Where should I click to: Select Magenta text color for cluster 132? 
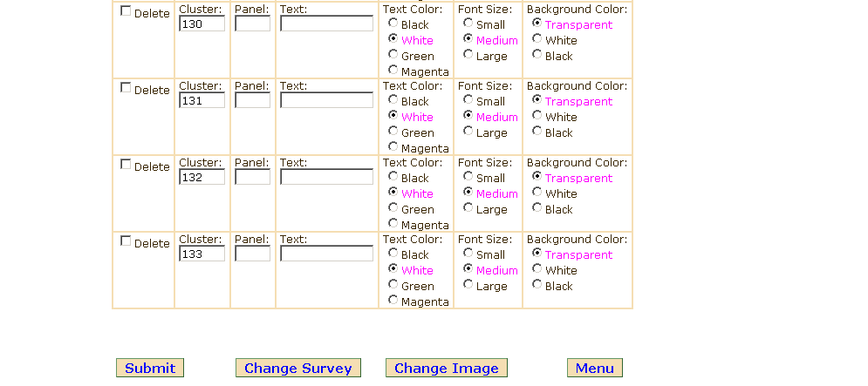[393, 224]
